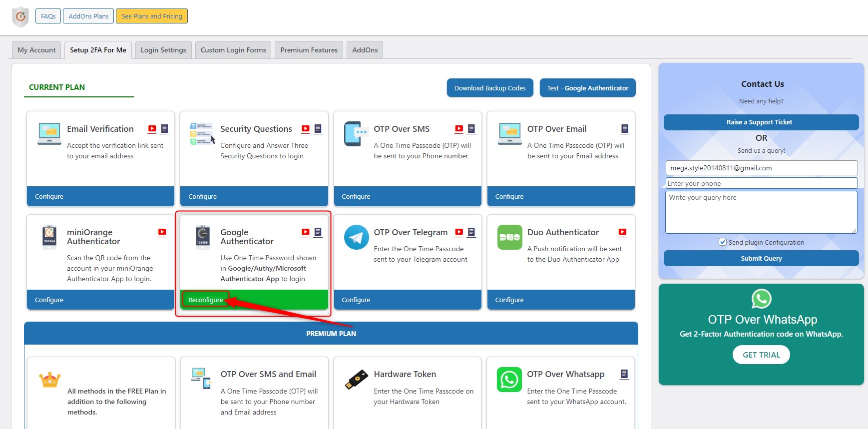Viewport: 868px width, 429px height.
Task: Click the Security Questions checklist icon
Action: tap(202, 134)
